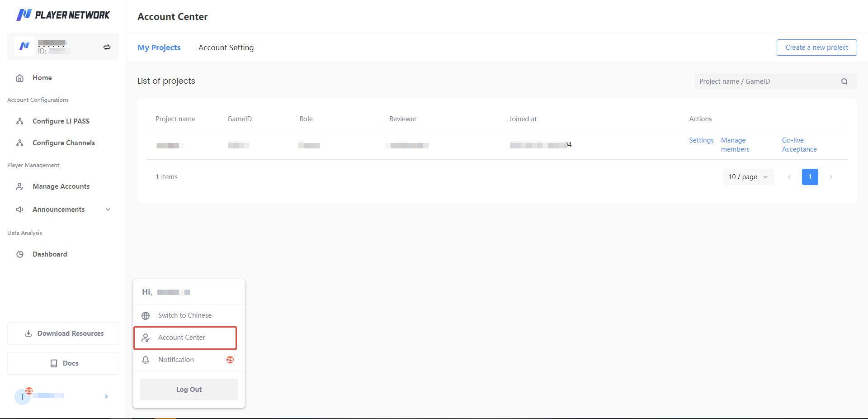This screenshot has height=419, width=868.
Task: Click the Log Out button
Action: tap(189, 390)
